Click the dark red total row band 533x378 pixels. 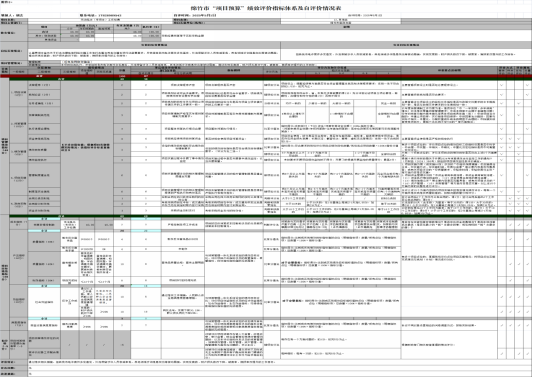266,76
